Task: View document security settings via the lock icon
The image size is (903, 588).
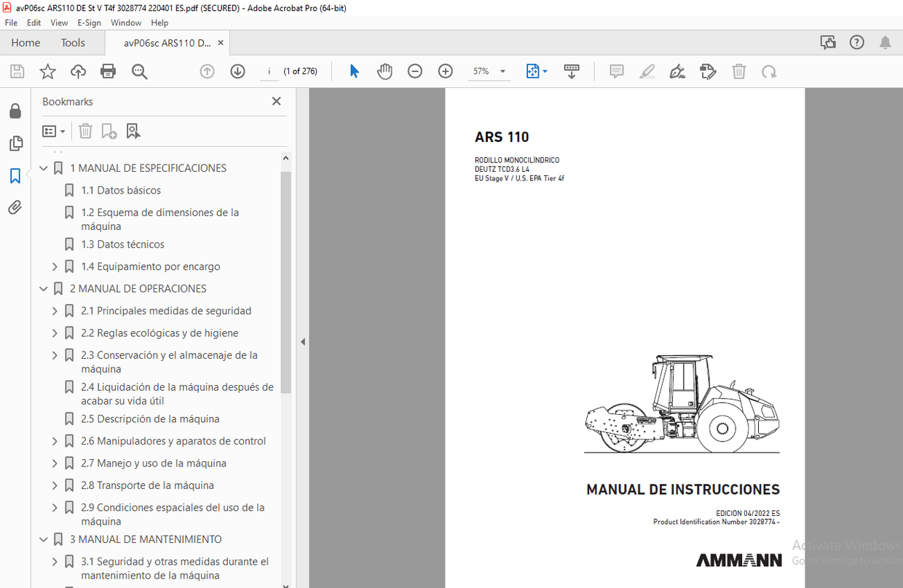Action: pyautogui.click(x=15, y=110)
